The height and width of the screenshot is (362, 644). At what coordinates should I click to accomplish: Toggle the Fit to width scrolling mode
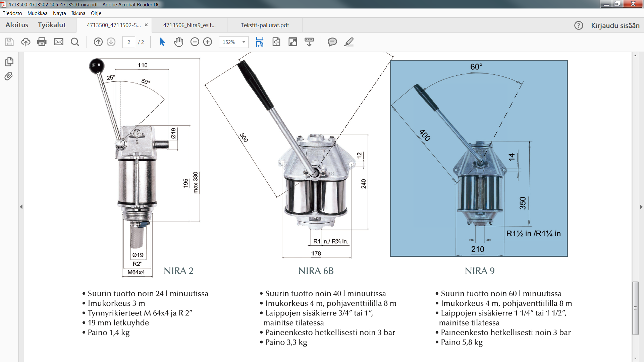[260, 42]
